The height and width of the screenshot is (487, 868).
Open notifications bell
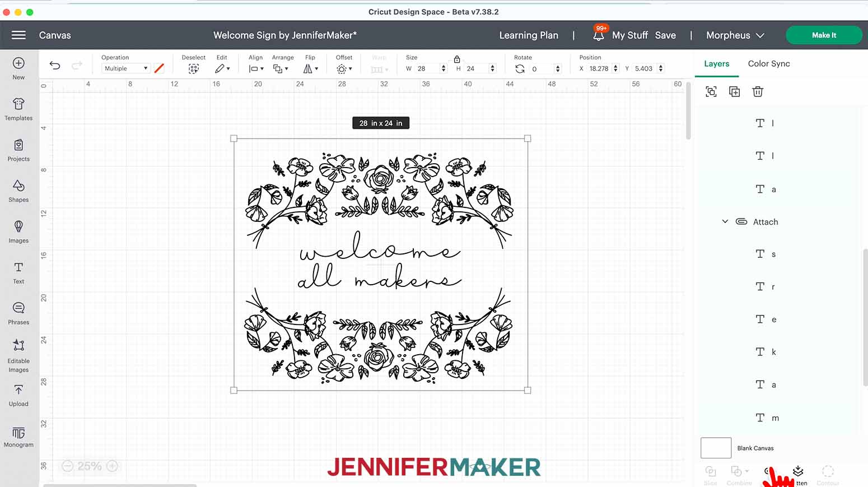[x=599, y=35]
